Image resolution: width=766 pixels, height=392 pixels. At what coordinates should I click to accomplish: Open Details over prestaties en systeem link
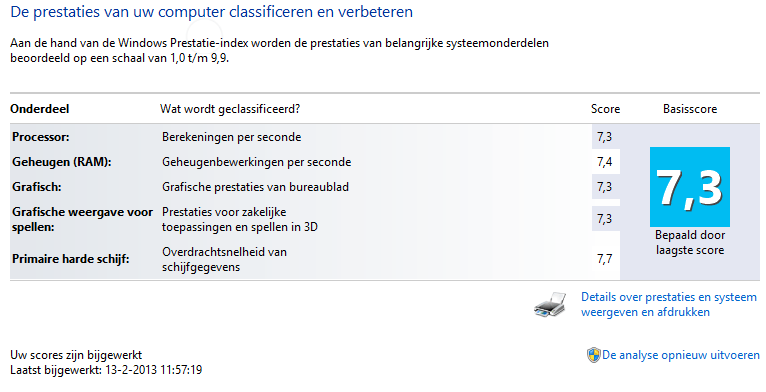click(668, 305)
